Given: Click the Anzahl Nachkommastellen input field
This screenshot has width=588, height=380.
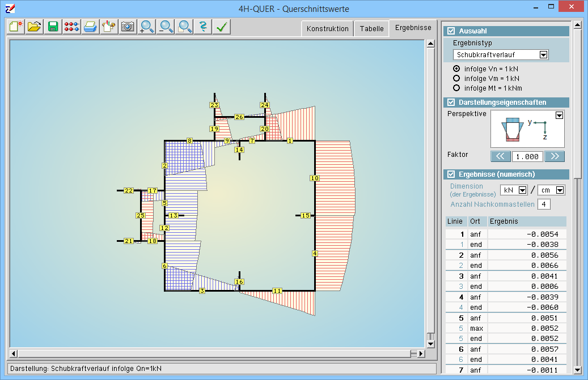Looking at the screenshot, I should (x=544, y=204).
